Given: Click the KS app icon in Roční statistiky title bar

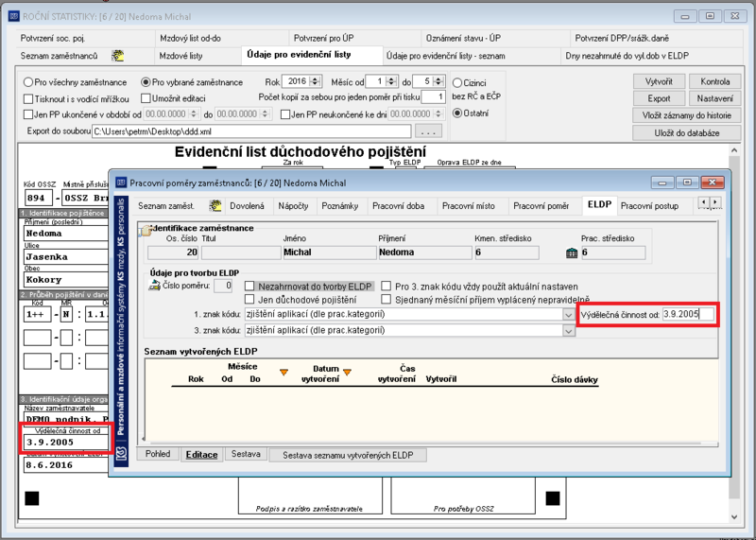Looking at the screenshot, I should (x=14, y=16).
